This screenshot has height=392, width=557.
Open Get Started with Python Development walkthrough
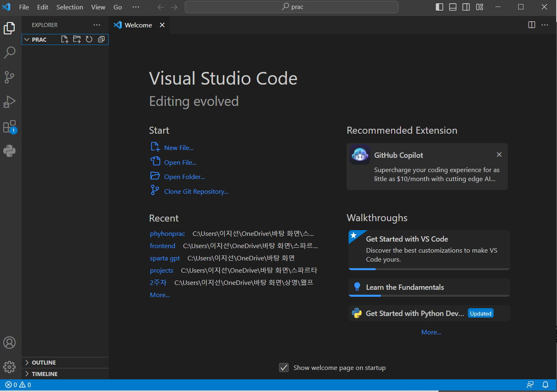429,313
